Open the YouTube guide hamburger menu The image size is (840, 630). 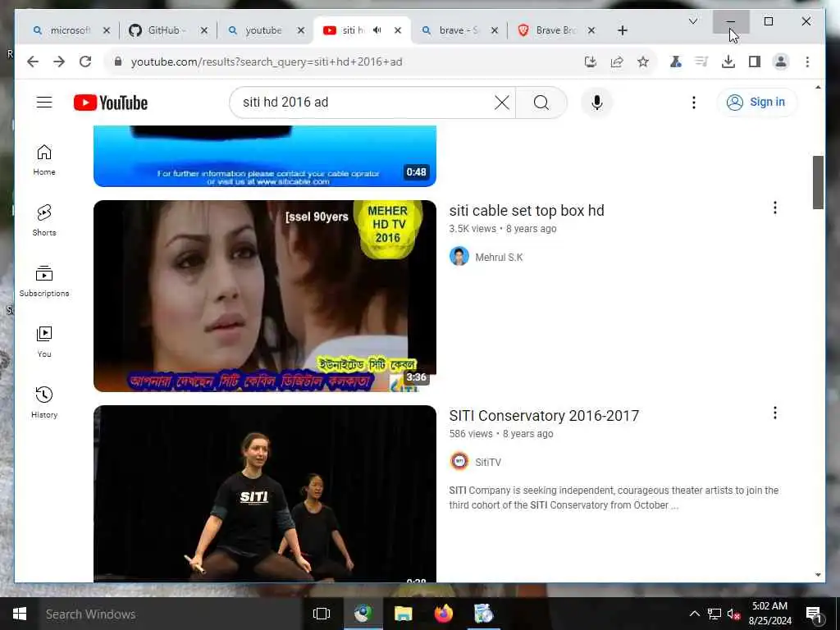click(x=44, y=103)
